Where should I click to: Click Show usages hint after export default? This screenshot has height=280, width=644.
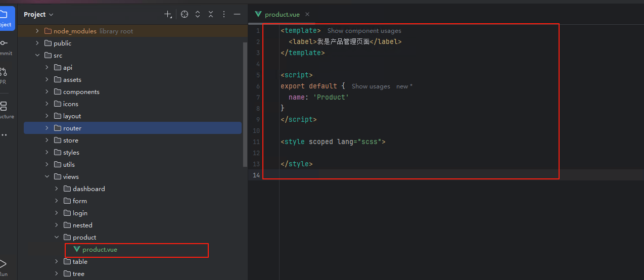tap(371, 86)
